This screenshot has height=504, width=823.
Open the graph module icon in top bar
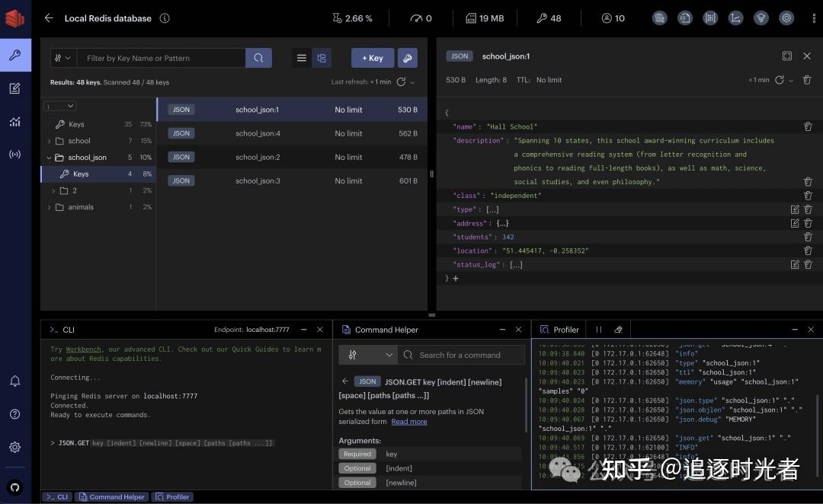(735, 18)
